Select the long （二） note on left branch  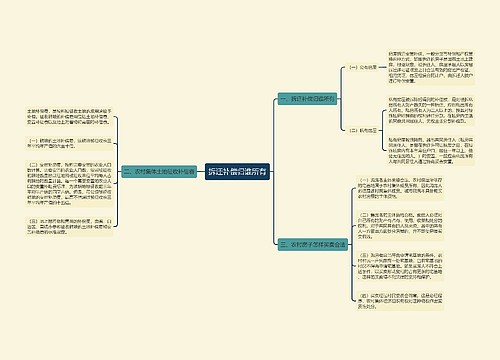[69, 183]
